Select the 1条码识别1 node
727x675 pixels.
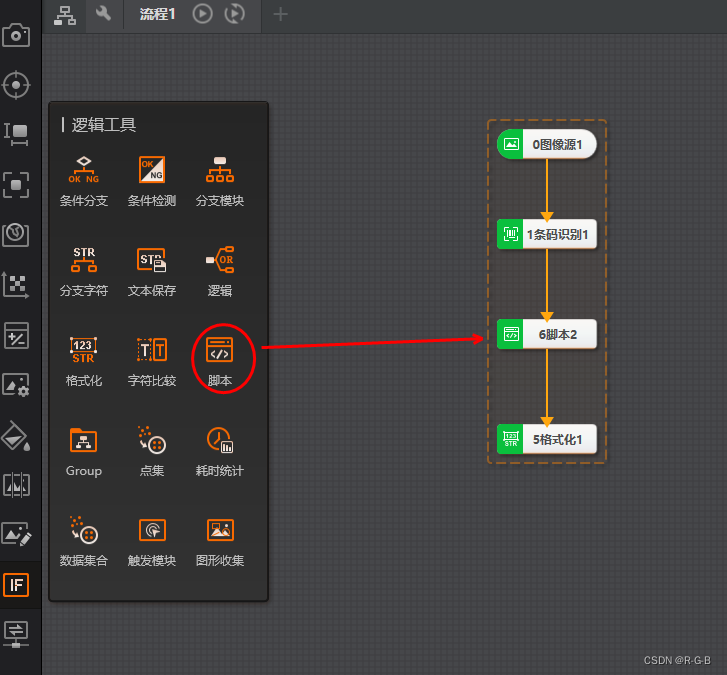tap(547, 234)
